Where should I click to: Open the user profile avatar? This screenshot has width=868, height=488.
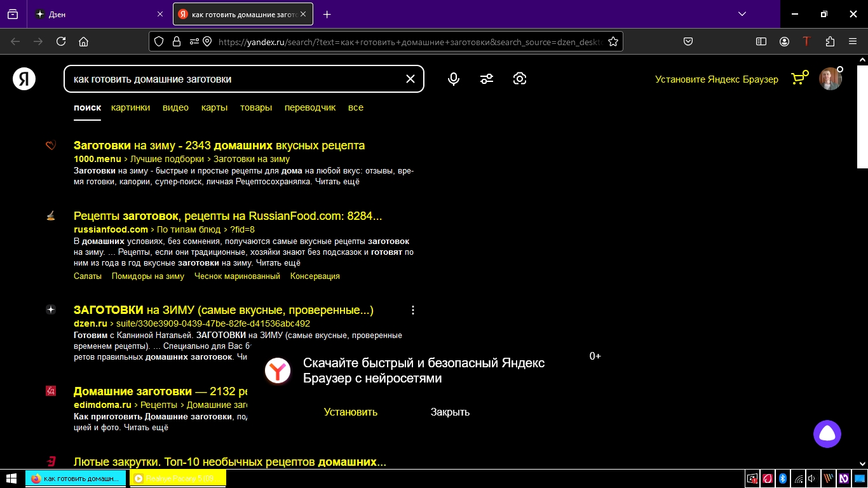[x=830, y=79]
